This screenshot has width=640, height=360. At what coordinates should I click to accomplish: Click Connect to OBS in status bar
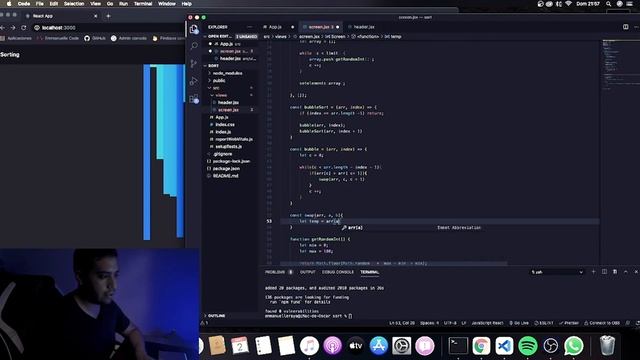tap(602, 323)
